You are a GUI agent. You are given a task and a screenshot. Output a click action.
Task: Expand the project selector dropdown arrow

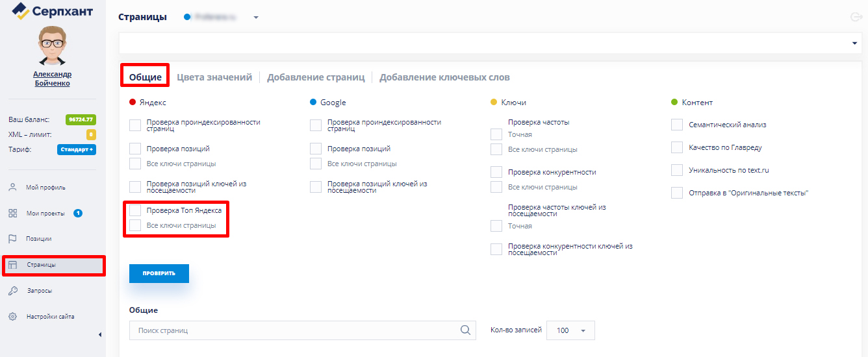point(256,18)
